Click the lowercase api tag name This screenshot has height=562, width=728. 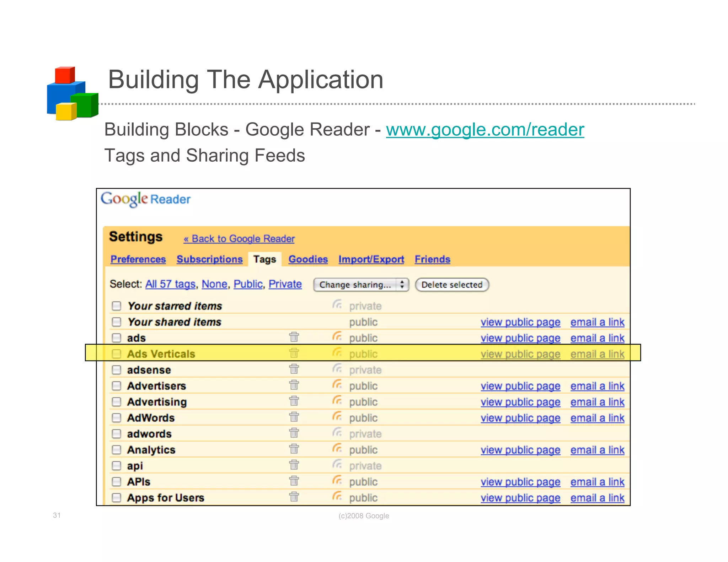pyautogui.click(x=135, y=466)
